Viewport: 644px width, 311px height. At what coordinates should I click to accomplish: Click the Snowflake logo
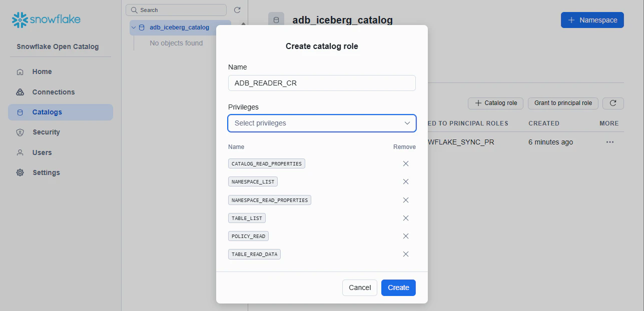click(46, 19)
